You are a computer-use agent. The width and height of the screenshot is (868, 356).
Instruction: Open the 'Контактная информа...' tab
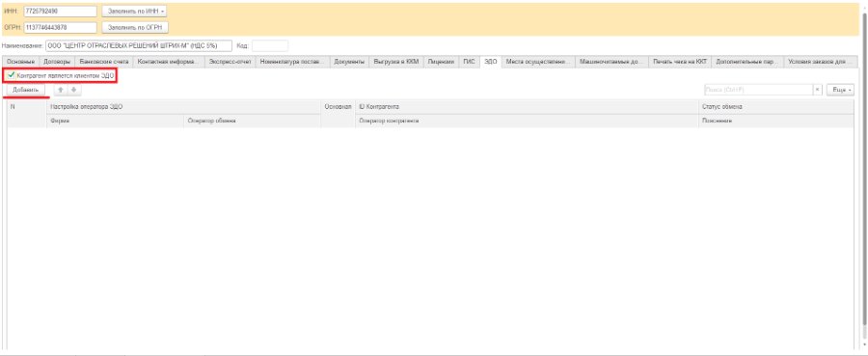(x=169, y=62)
